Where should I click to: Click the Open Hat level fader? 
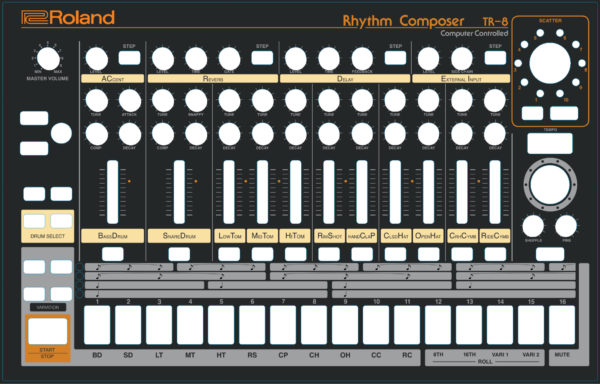pos(429,192)
